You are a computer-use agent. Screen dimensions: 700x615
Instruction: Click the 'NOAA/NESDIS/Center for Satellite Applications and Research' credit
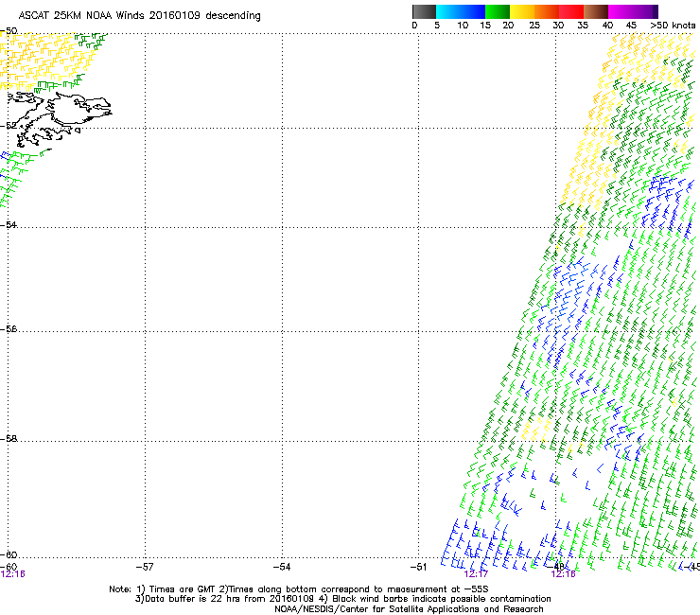(x=409, y=609)
